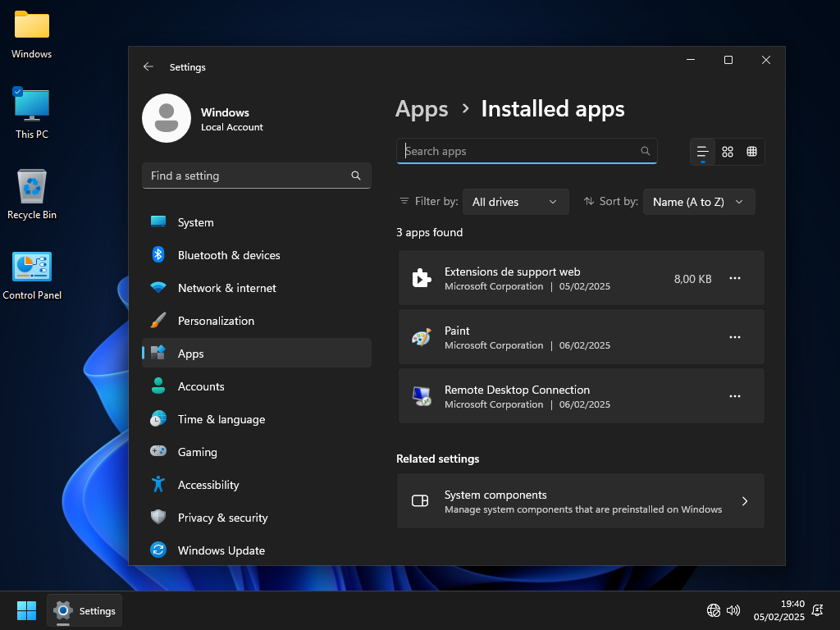Viewport: 840px width, 630px height.
Task: Click the Paint app palette icon
Action: coord(422,337)
